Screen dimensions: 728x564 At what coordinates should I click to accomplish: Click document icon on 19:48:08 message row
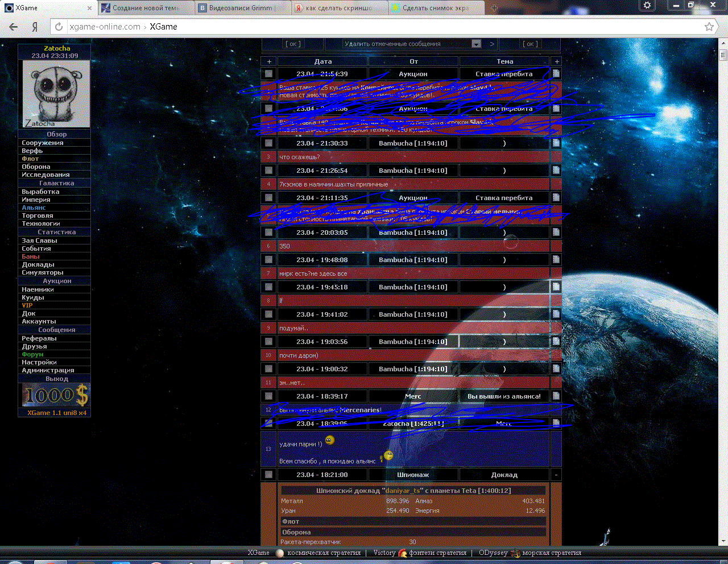click(556, 260)
